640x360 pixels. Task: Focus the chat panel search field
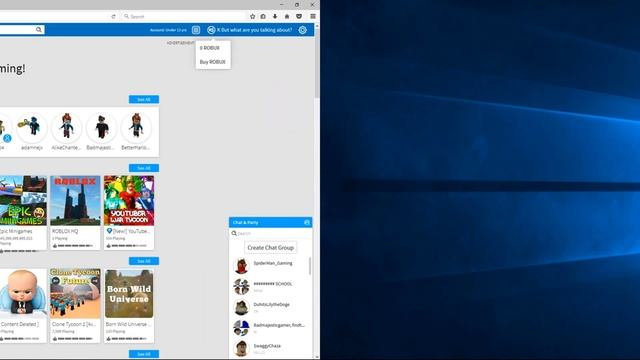[271, 233]
